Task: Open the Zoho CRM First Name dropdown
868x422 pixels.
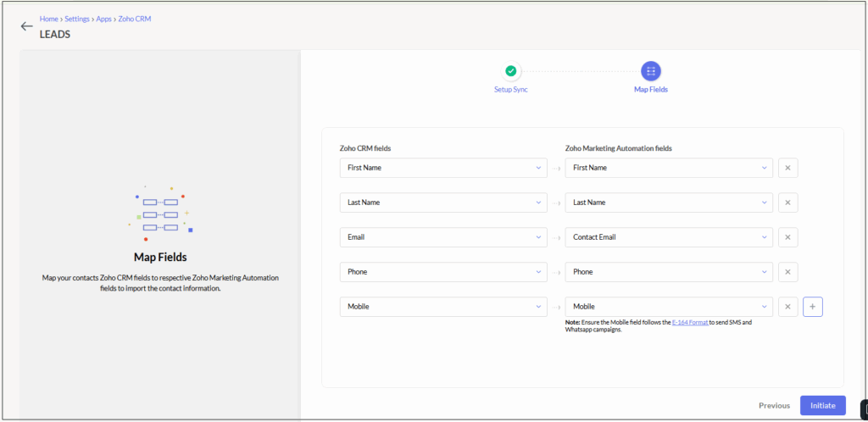Action: tap(443, 168)
